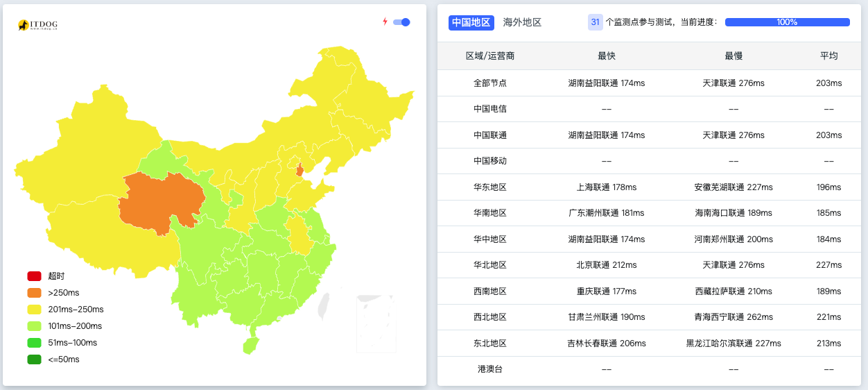
Task: Click 甘肃兰州联通 190ms cell
Action: (x=607, y=317)
